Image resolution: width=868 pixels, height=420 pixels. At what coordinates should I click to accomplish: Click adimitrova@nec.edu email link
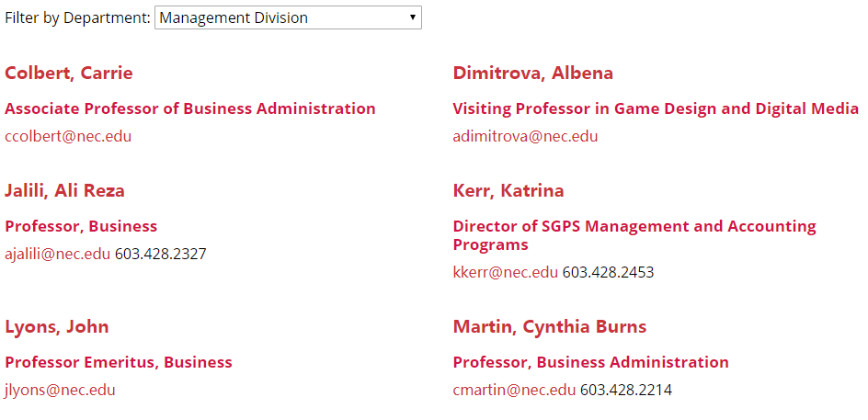pos(525,136)
